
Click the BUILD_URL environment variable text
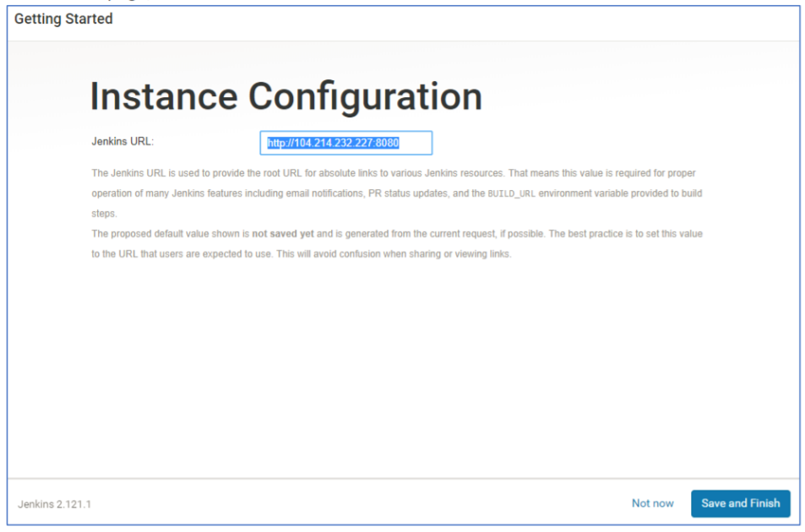(511, 193)
